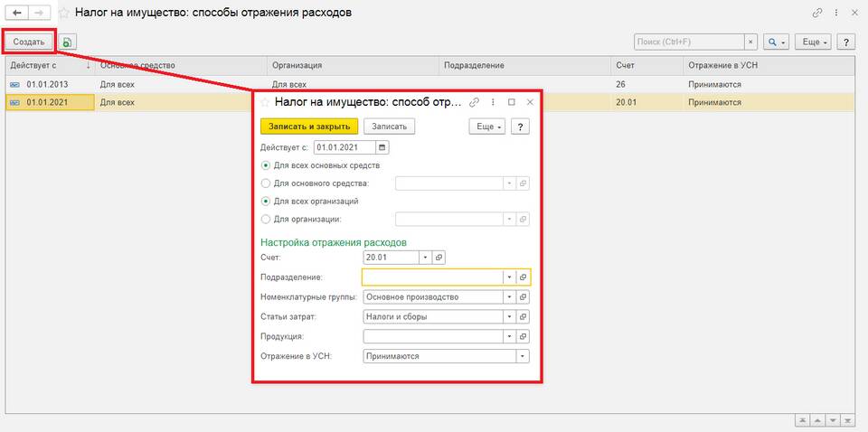Viewport: 868px width, 432px height.
Task: Select Для всех основных средств radio
Action: coord(266,165)
